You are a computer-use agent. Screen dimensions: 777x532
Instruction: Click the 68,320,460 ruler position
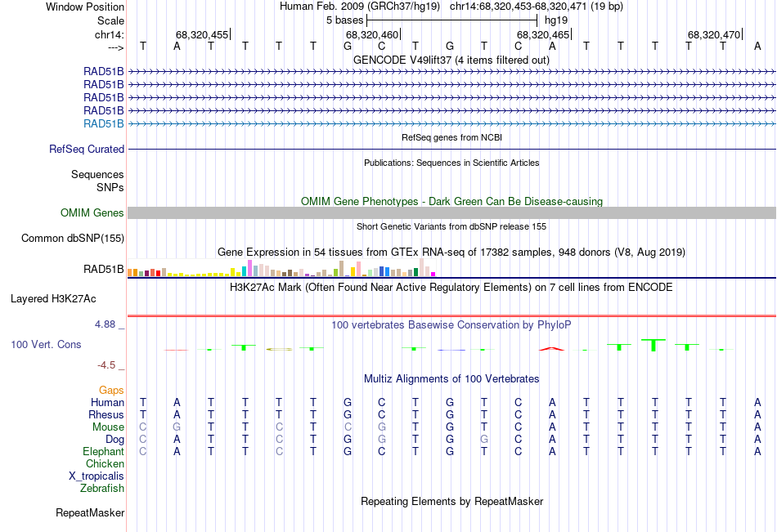373,34
